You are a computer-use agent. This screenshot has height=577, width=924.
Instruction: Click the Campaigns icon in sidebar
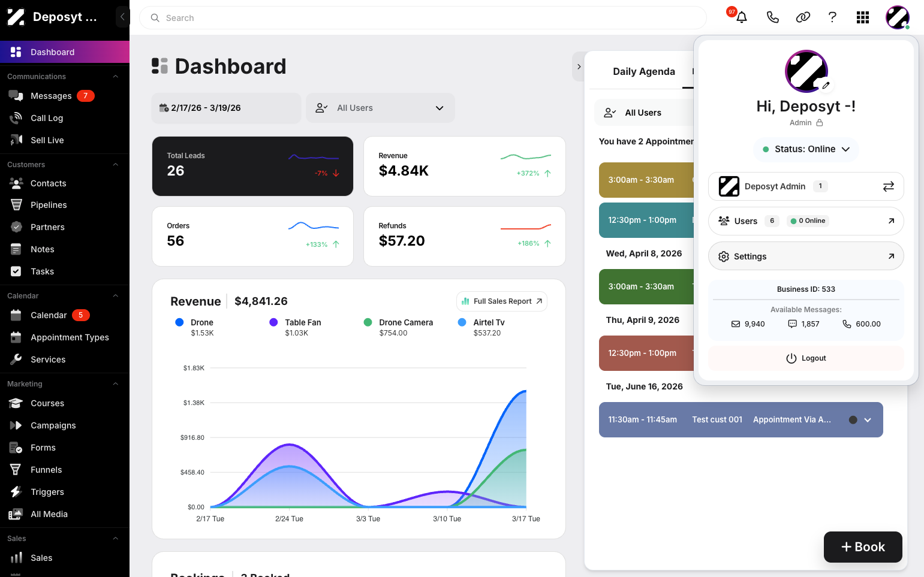[16, 425]
